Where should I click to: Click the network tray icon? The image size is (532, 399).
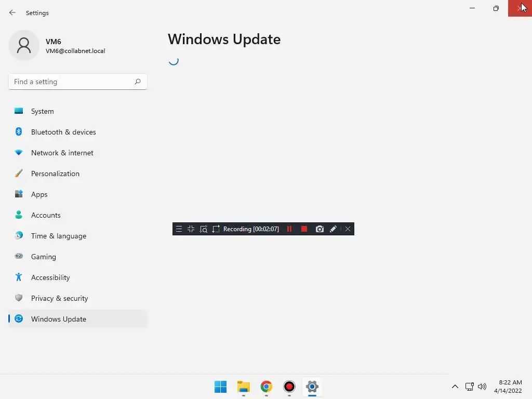tap(470, 387)
